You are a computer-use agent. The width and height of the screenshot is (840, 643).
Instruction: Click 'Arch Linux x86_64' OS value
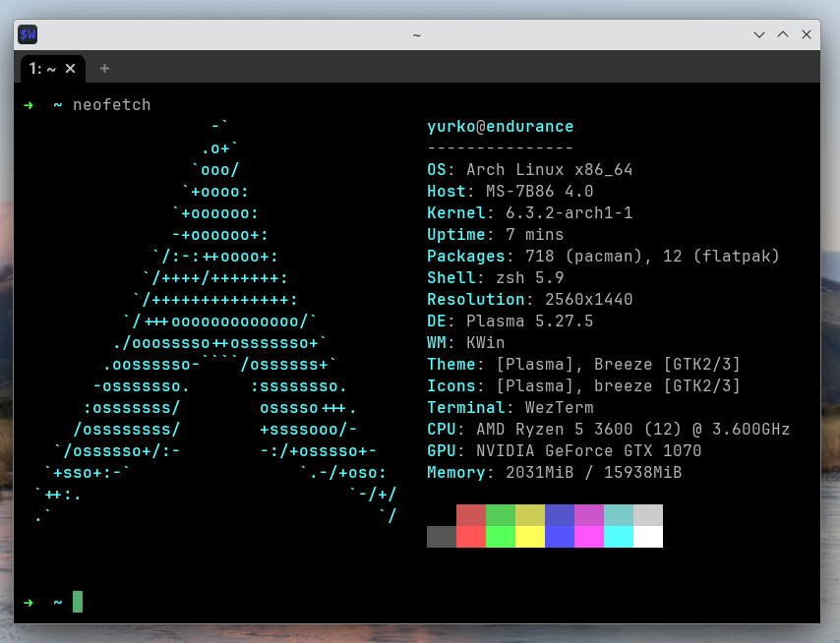pos(549,170)
